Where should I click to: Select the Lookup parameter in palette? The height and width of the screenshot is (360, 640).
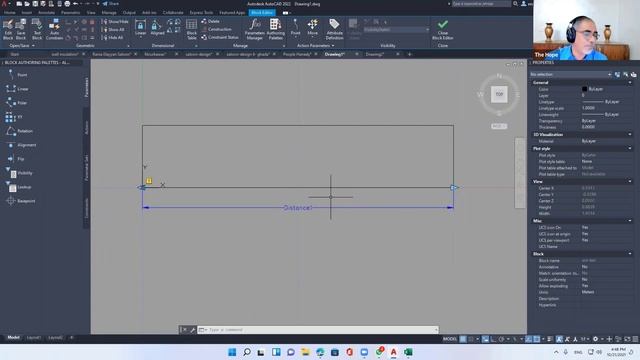tap(18, 187)
